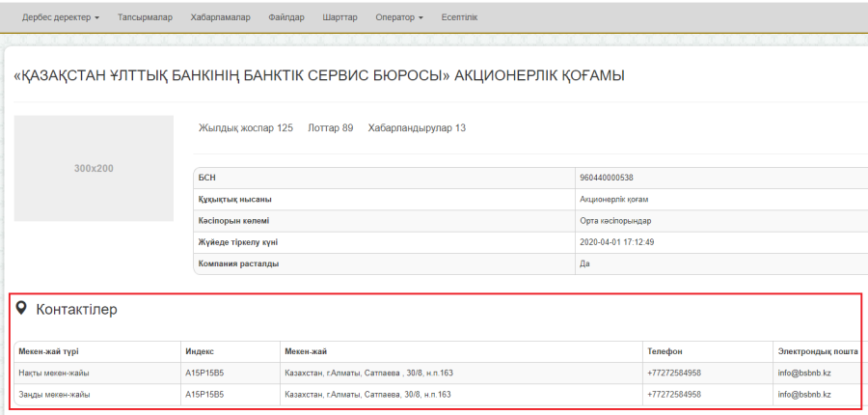
Task: View the Хабарландырулар 13 tab
Action: (417, 127)
